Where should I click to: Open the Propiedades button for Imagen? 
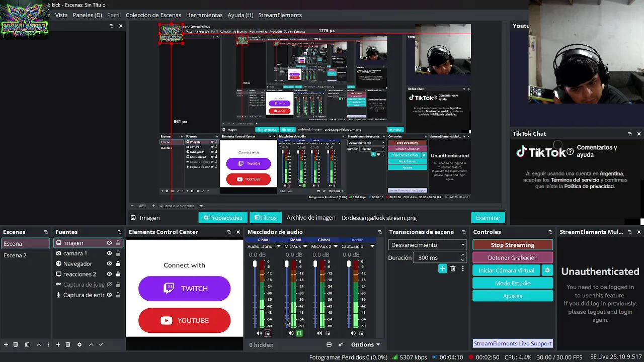[223, 218]
